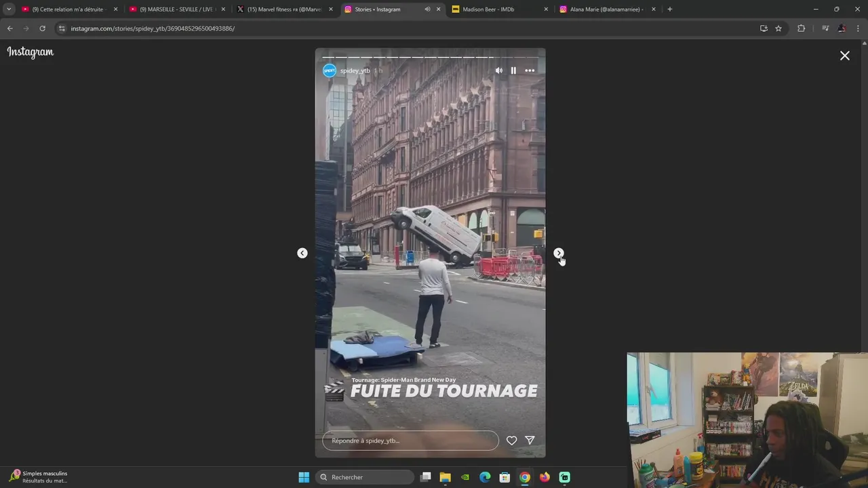Open the story three-dots options menu
Image resolution: width=868 pixels, height=488 pixels.
point(530,70)
